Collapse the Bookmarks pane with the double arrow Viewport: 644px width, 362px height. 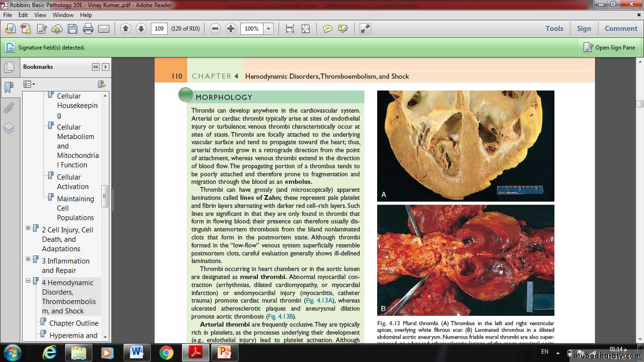(96, 67)
